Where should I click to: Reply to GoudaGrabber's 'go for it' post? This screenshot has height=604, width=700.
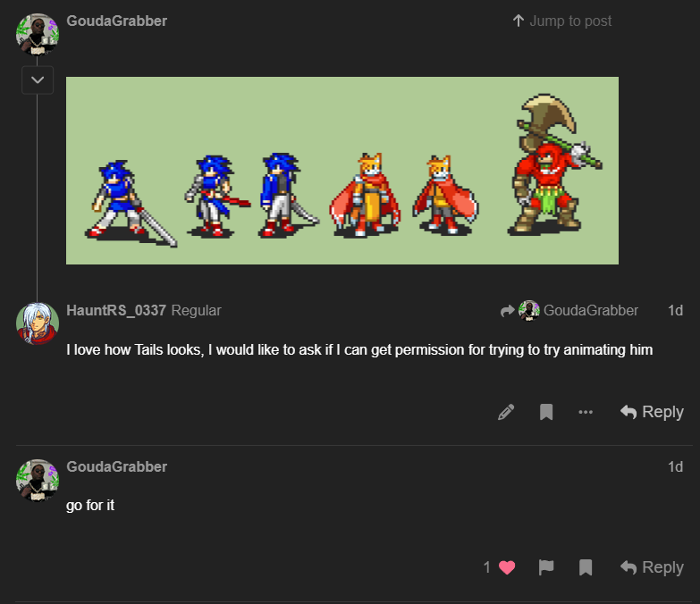point(652,567)
